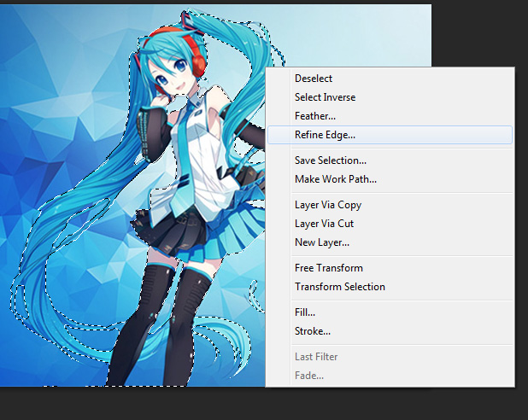This screenshot has height=420, width=528.
Task: Select Make Work Path... entry
Action: [390, 179]
